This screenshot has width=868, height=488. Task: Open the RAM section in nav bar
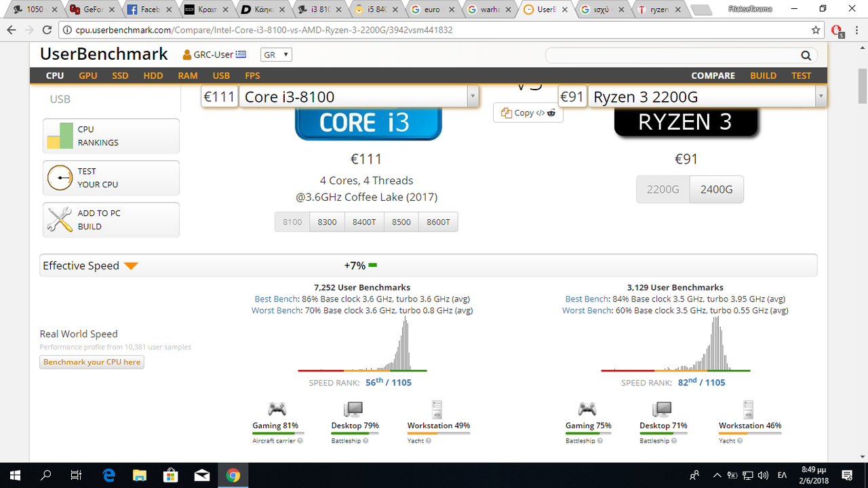(x=188, y=75)
